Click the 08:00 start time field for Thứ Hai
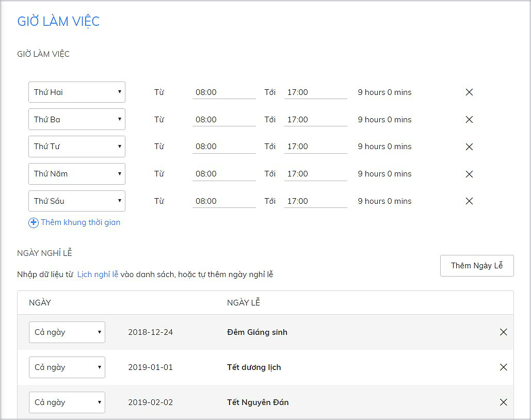This screenshot has height=420, width=531. (224, 92)
